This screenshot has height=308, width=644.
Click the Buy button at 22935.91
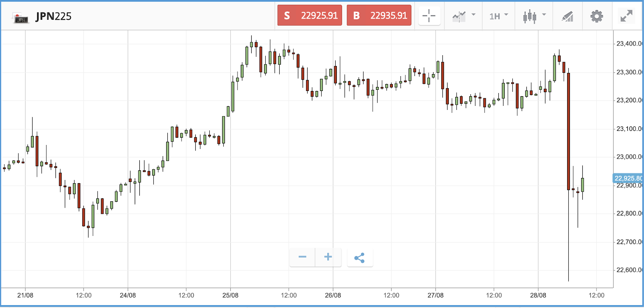[x=379, y=15]
